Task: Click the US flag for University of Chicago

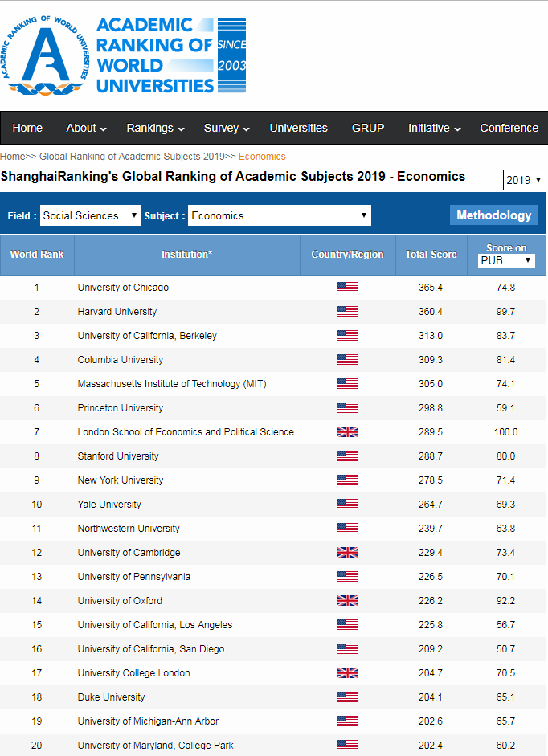Action: click(347, 288)
